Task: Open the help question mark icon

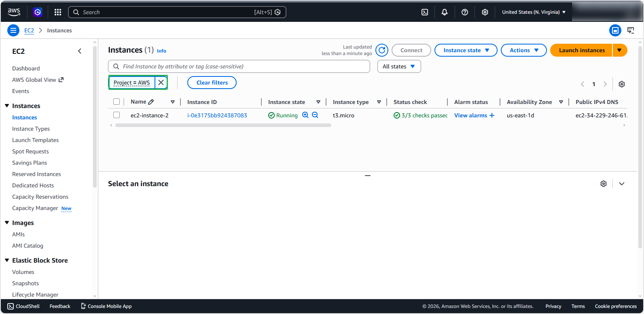Action: 465,12
